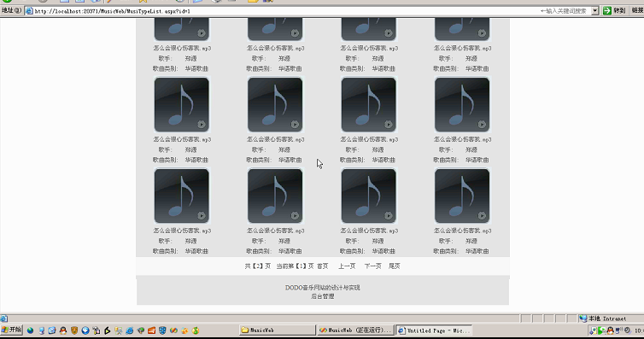The width and height of the screenshot is (644, 339).
Task: Open first song thumbnail in middle row
Action: coord(182,105)
